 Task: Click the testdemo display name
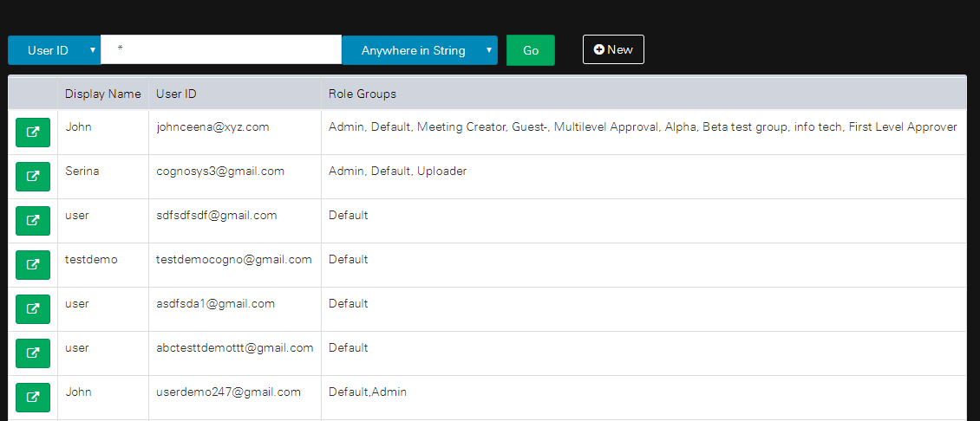[x=91, y=259]
